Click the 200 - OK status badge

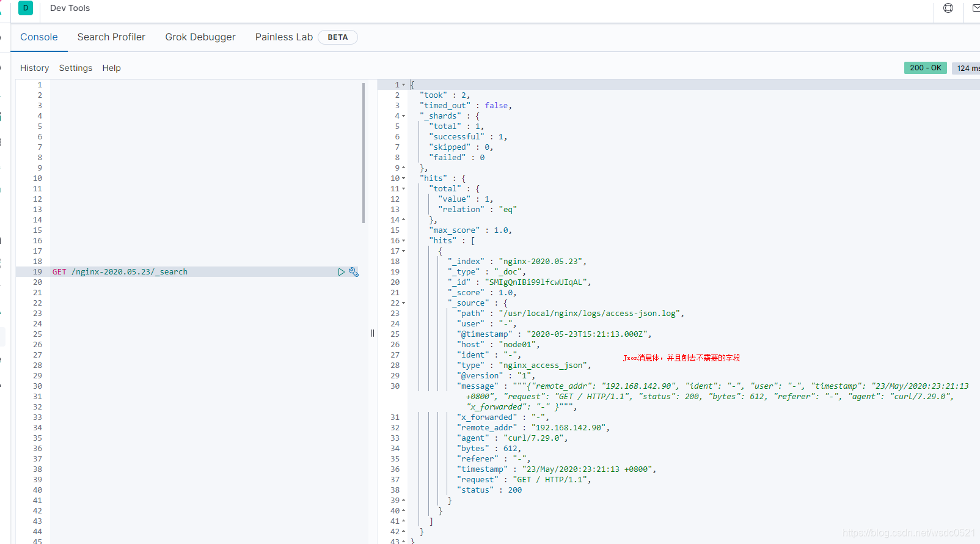[x=926, y=68]
